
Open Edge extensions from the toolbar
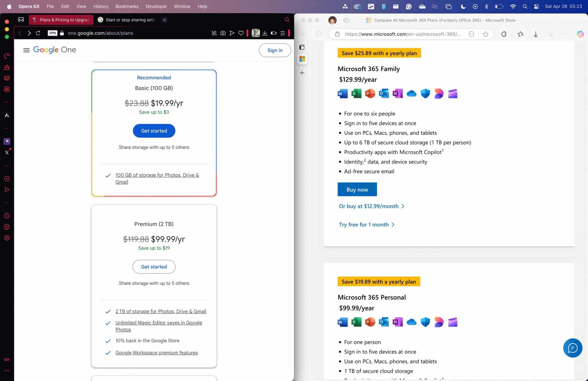(504, 34)
